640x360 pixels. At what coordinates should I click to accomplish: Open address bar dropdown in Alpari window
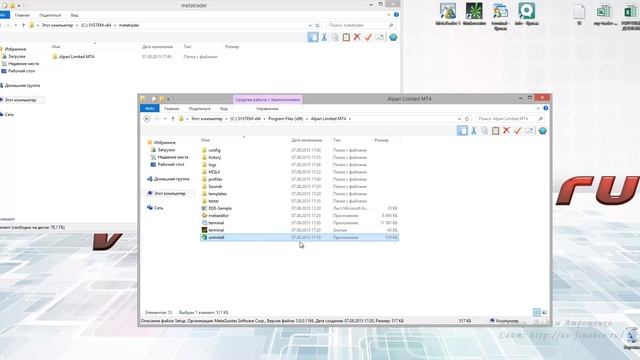(460, 119)
